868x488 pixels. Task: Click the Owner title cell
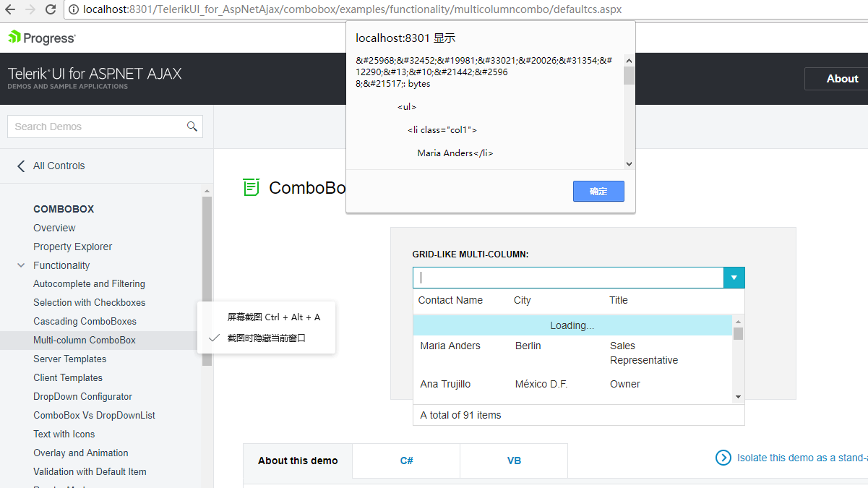coord(625,384)
